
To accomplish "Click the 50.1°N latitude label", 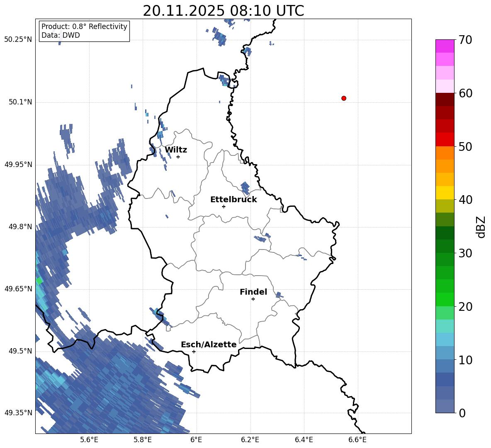I will pyautogui.click(x=20, y=102).
